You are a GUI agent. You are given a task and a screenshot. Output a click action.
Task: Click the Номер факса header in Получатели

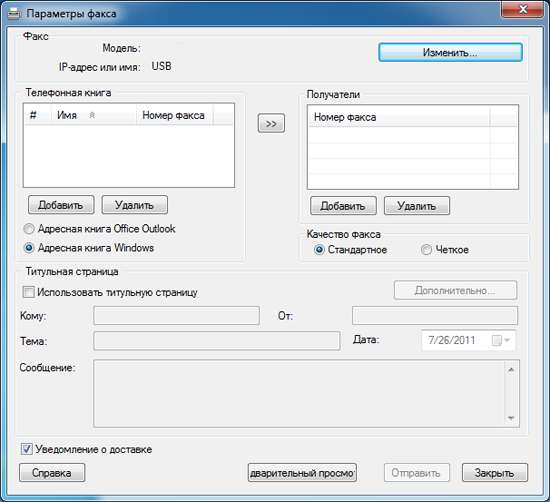pyautogui.click(x=398, y=117)
